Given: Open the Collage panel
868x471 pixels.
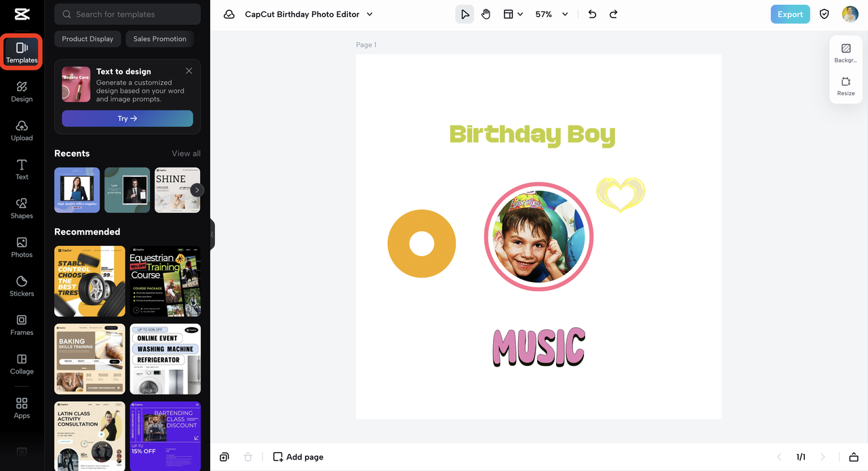Looking at the screenshot, I should 22,364.
